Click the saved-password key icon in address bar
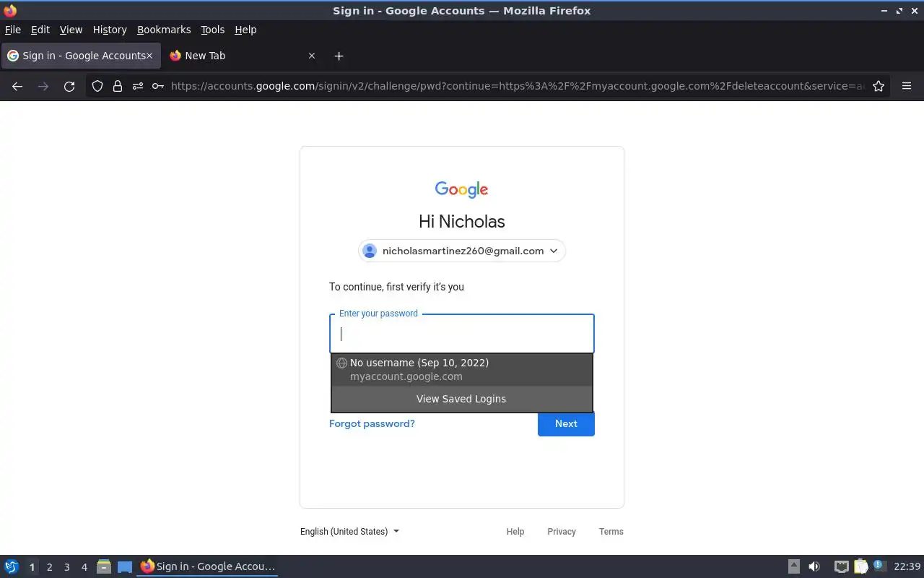The height and width of the screenshot is (578, 924). pyautogui.click(x=157, y=86)
